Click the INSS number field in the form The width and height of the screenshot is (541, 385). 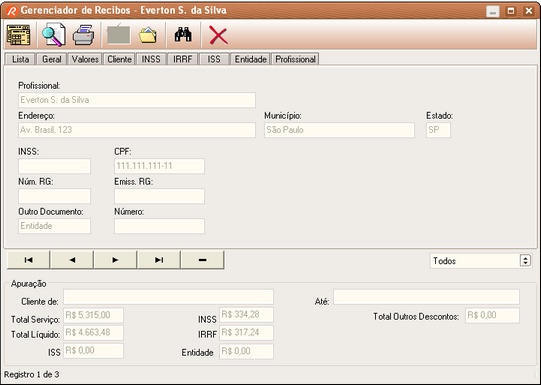click(55, 166)
